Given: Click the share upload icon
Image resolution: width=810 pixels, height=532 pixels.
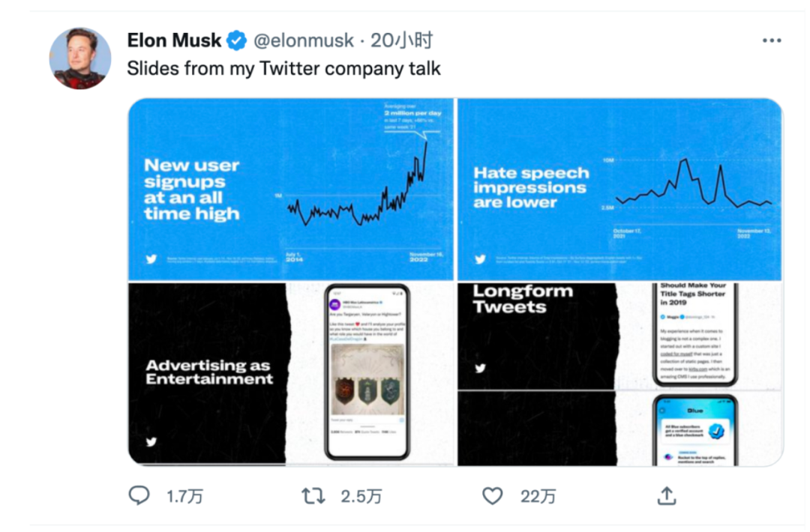Looking at the screenshot, I should pos(666,495).
